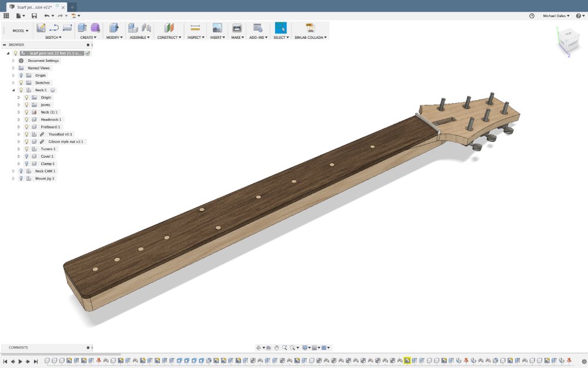Click the Extrude icon in Create
588x368 pixels.
point(82,28)
